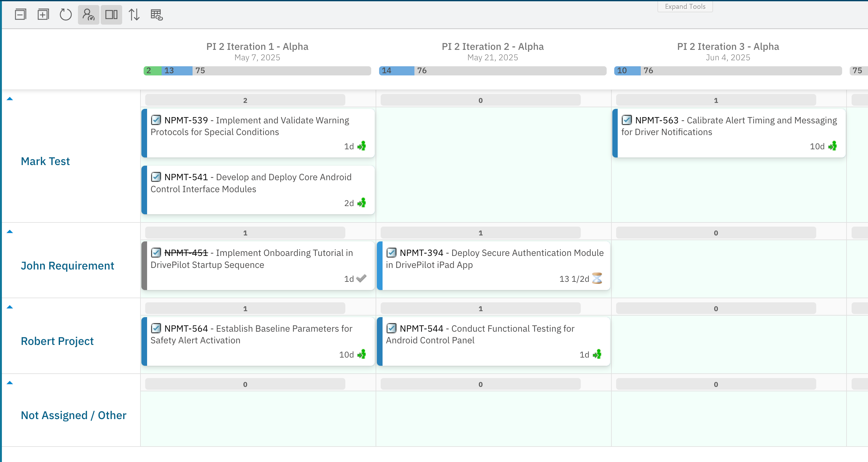Collapse the John Requirement row
This screenshot has height=462, width=868.
click(x=10, y=232)
